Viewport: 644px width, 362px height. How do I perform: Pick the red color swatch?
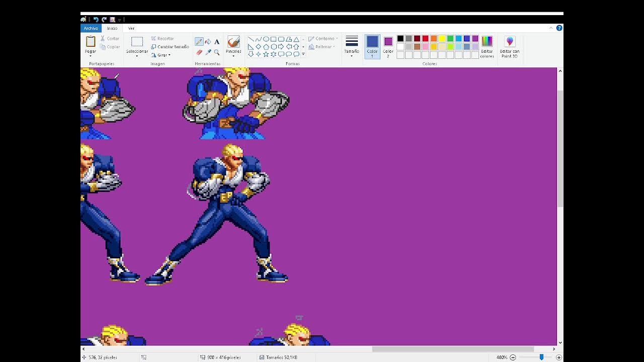425,39
